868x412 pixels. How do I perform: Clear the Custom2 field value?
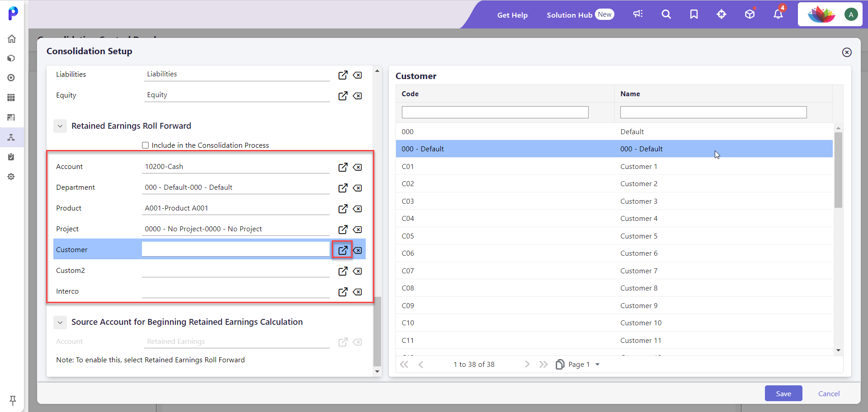358,271
